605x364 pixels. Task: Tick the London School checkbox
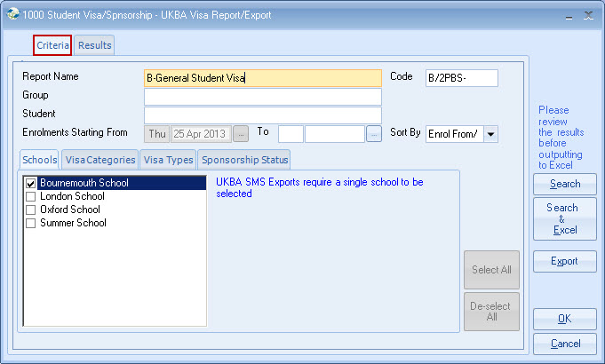pyautogui.click(x=31, y=197)
